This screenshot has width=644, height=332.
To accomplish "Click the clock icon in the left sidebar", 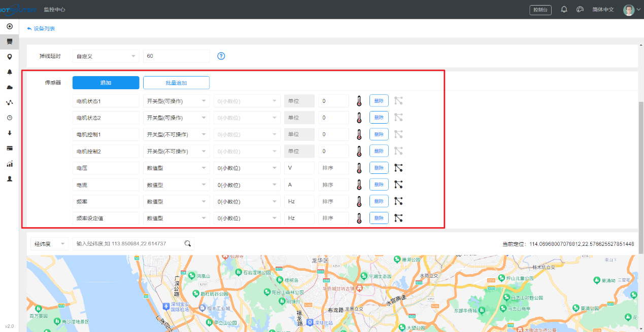I will coord(9,118).
